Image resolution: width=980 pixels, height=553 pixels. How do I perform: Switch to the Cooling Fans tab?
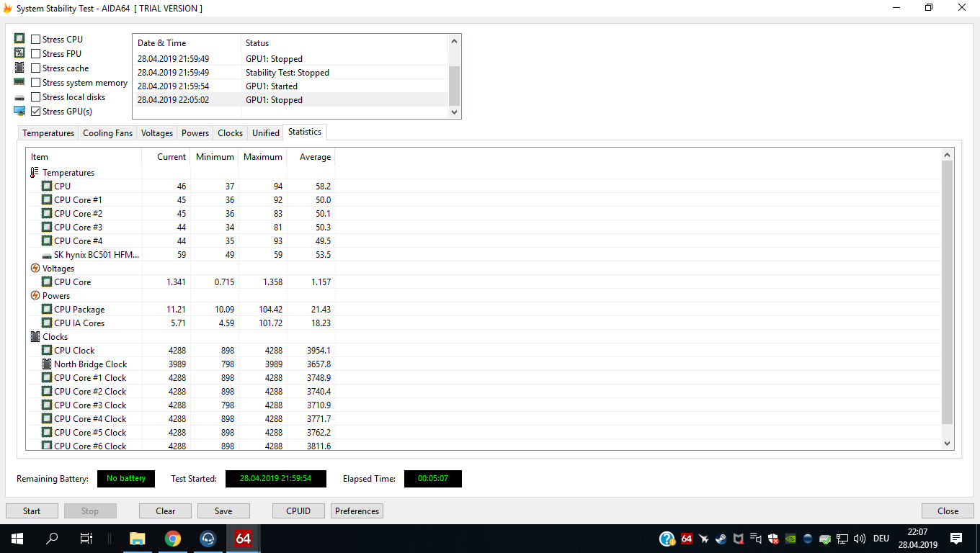108,133
